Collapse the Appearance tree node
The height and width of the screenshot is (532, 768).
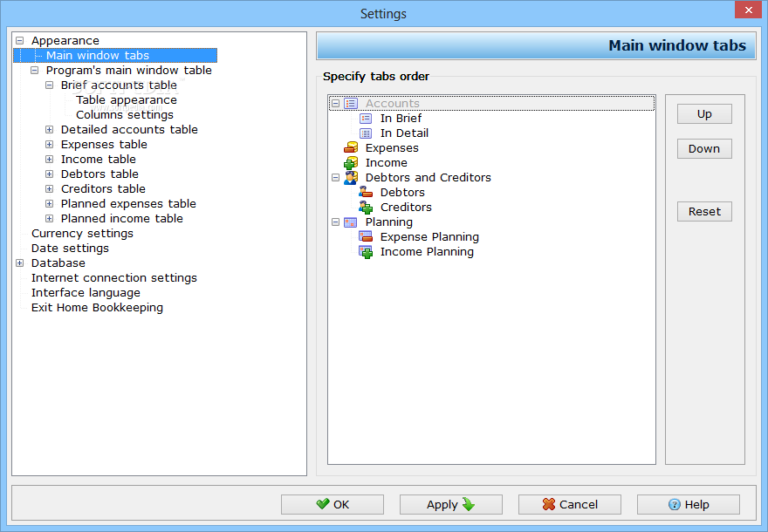coord(19,41)
